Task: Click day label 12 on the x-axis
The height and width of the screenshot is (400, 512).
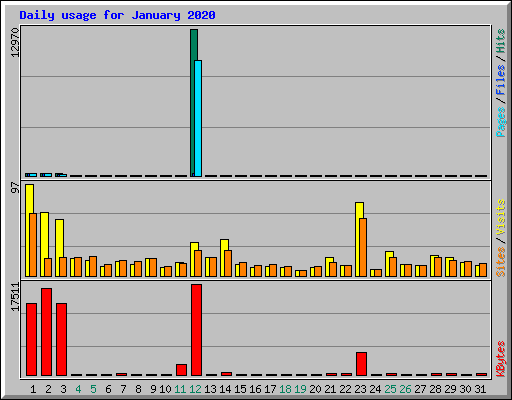Action: click(x=195, y=389)
